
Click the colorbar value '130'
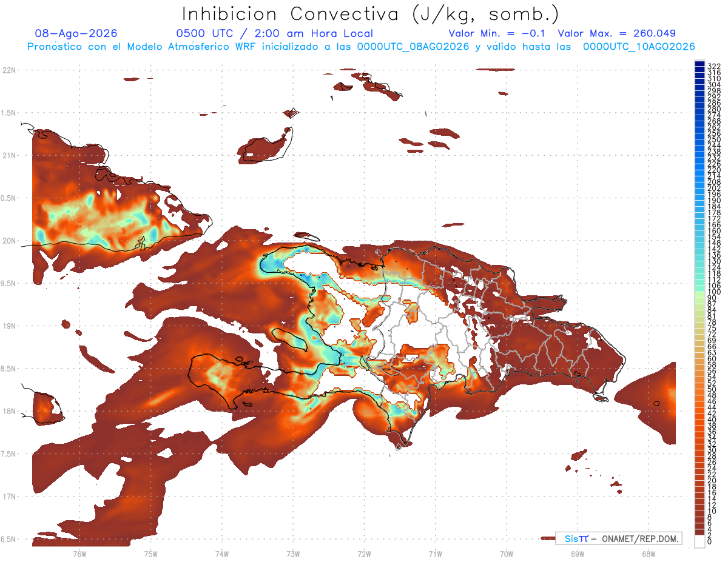pyautogui.click(x=714, y=261)
